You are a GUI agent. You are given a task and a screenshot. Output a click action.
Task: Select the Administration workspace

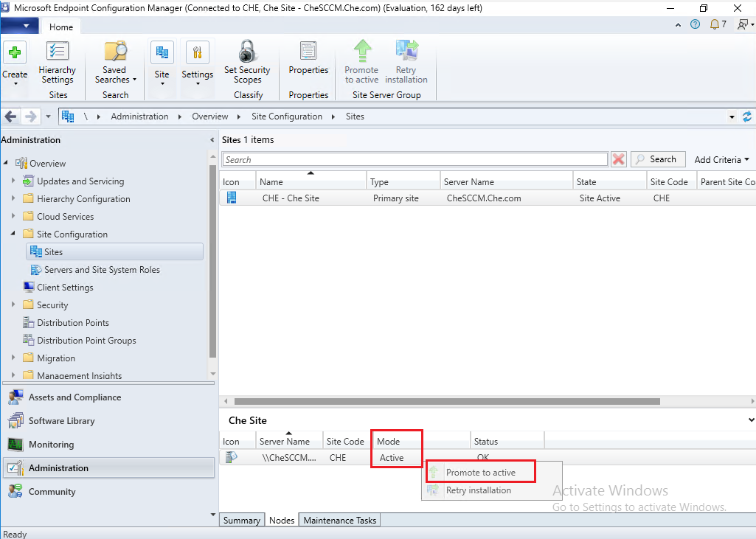(108, 467)
